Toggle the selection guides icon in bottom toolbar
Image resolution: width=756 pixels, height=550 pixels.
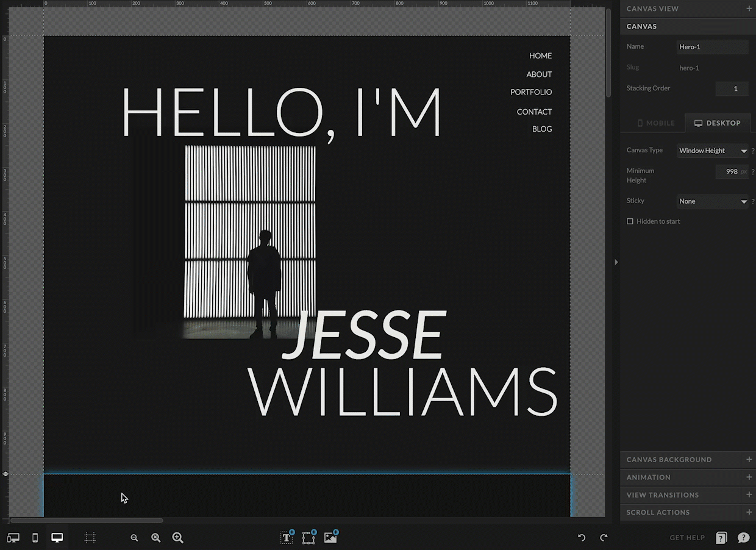90,538
